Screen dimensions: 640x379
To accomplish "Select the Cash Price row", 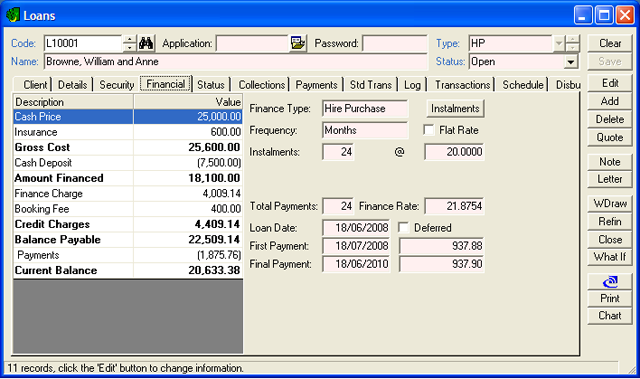I will (128, 117).
